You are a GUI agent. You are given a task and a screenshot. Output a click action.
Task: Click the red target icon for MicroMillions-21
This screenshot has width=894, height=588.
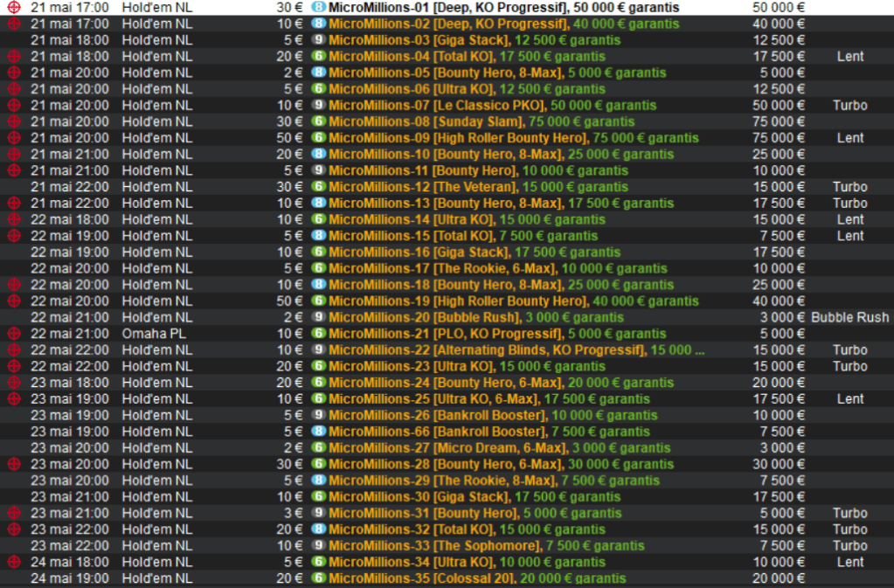click(13, 334)
